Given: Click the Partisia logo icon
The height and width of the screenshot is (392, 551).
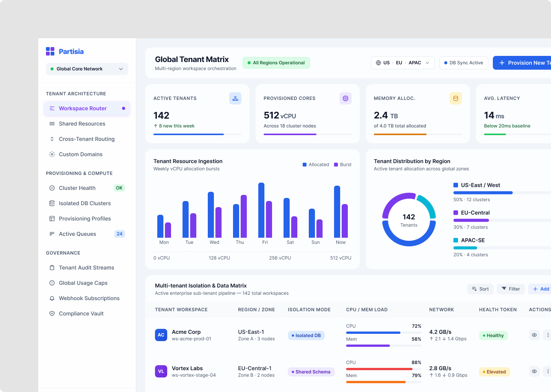Looking at the screenshot, I should click(50, 51).
